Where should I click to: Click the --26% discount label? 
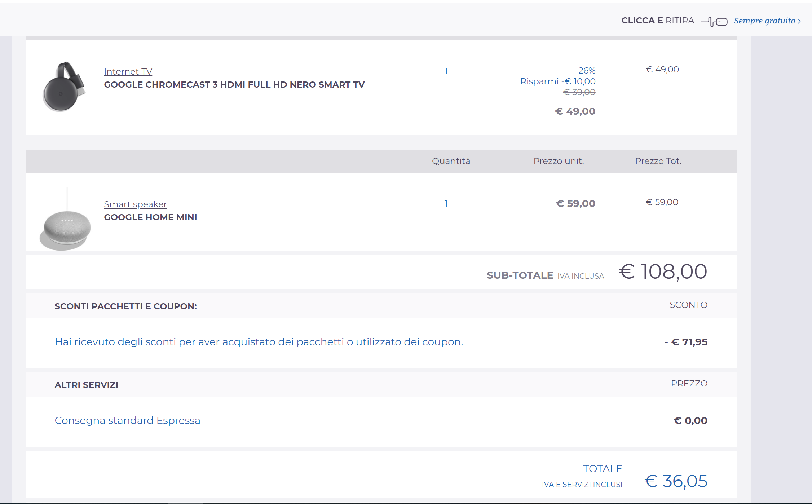click(584, 71)
